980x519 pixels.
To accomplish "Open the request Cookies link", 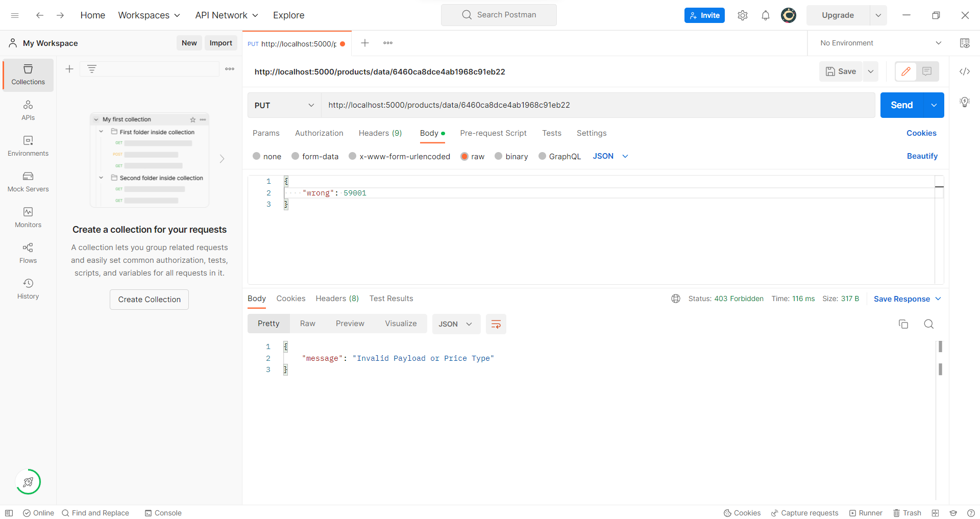I will 921,133.
